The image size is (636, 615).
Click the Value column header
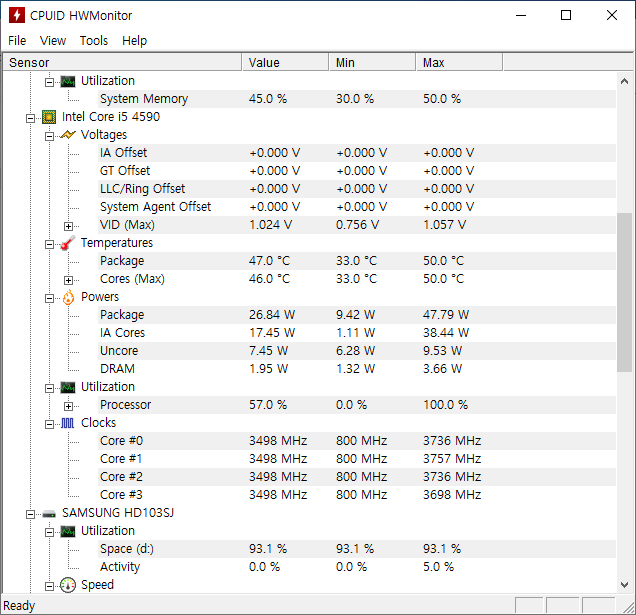(x=285, y=62)
